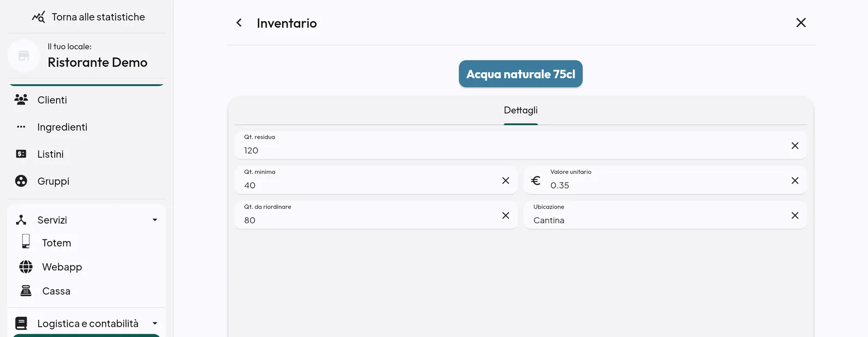Image resolution: width=868 pixels, height=337 pixels.
Task: Click the Ingredienti dots icon
Action: (21, 127)
